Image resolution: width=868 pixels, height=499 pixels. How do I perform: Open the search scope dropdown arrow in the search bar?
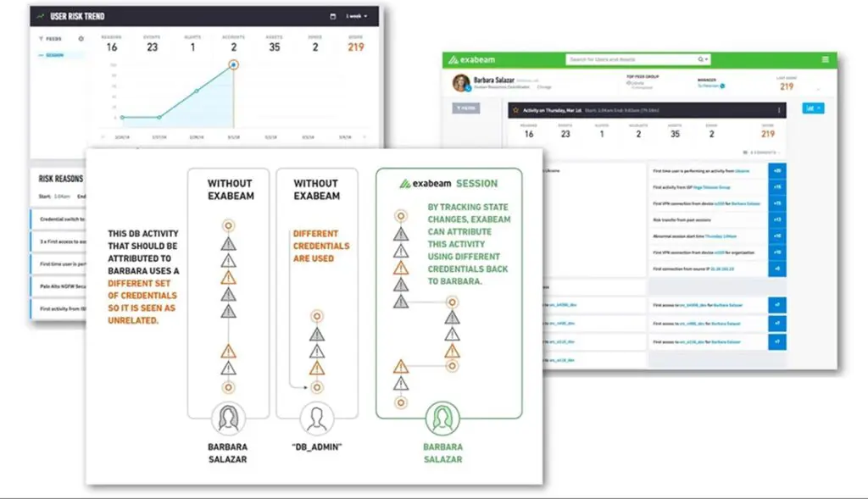click(706, 59)
